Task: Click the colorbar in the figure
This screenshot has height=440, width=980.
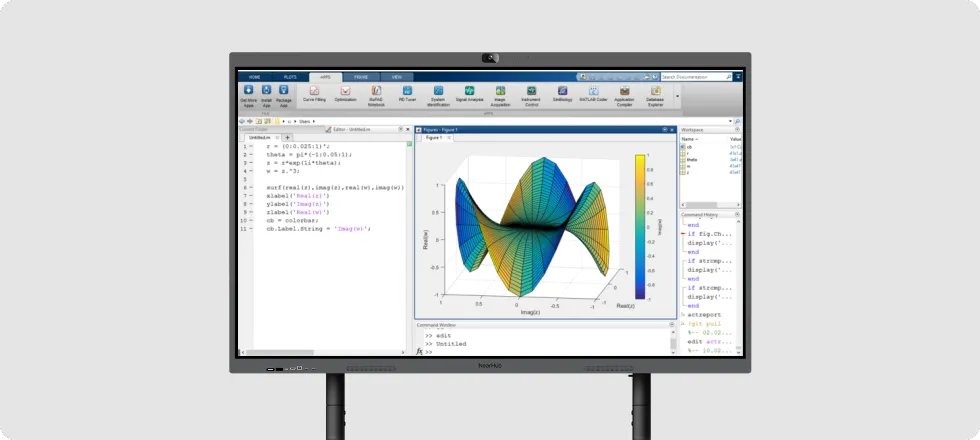Action: 639,227
